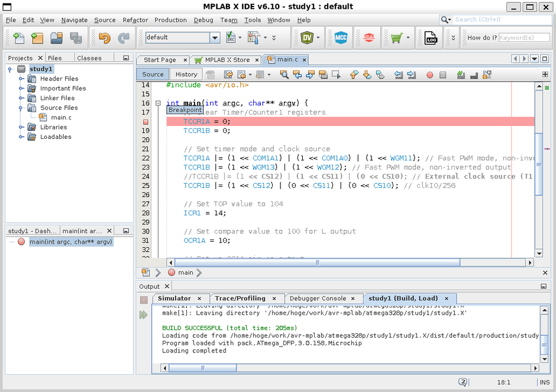Select main.c in the project tree
The width and height of the screenshot is (556, 392).
61,118
